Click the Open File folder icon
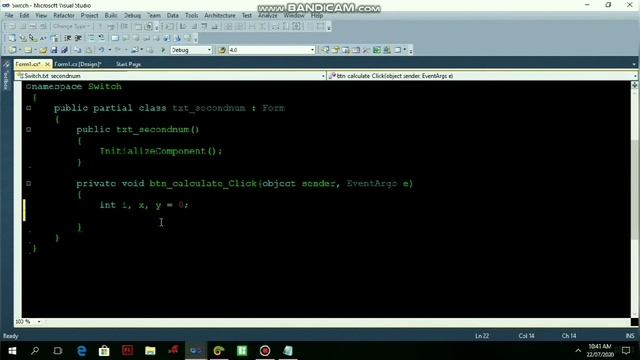The height and width of the screenshot is (360, 640). click(x=43, y=50)
